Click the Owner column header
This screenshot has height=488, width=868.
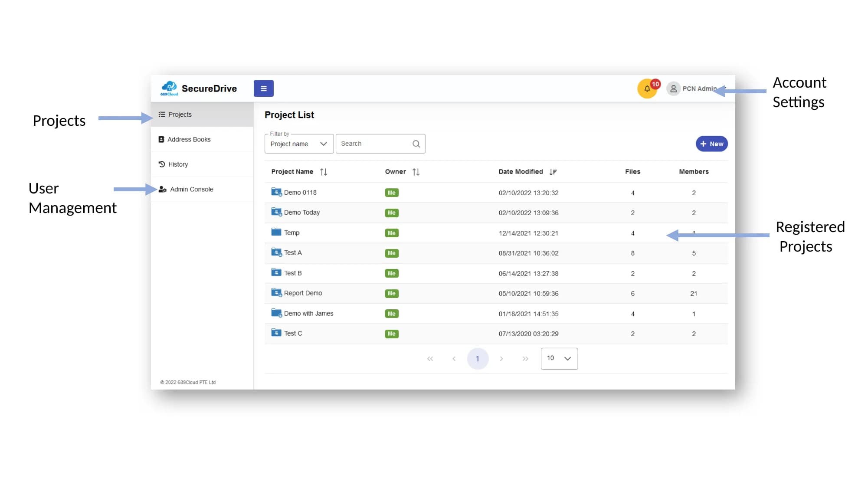395,172
